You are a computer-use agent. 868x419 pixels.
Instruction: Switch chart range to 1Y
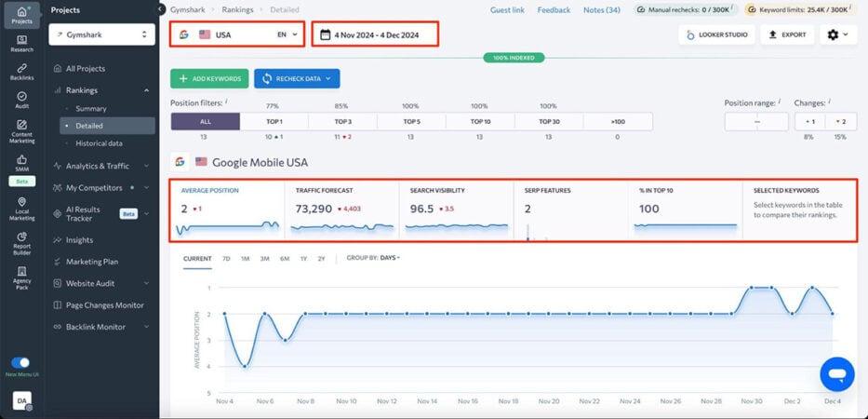click(x=303, y=258)
